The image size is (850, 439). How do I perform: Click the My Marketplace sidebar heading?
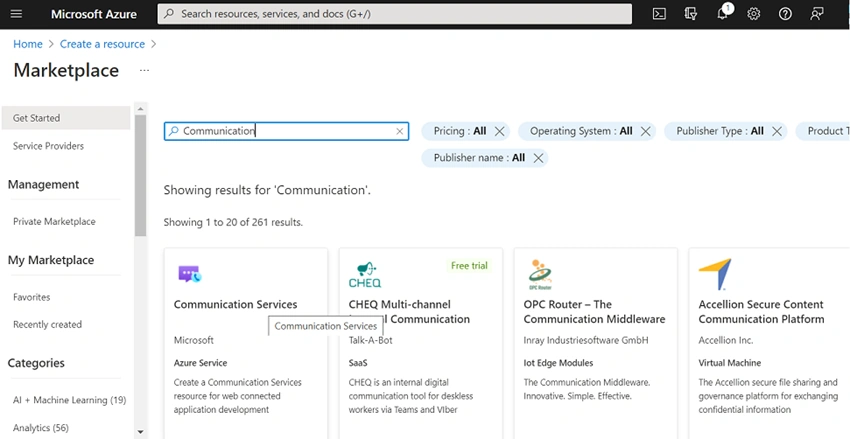click(51, 260)
